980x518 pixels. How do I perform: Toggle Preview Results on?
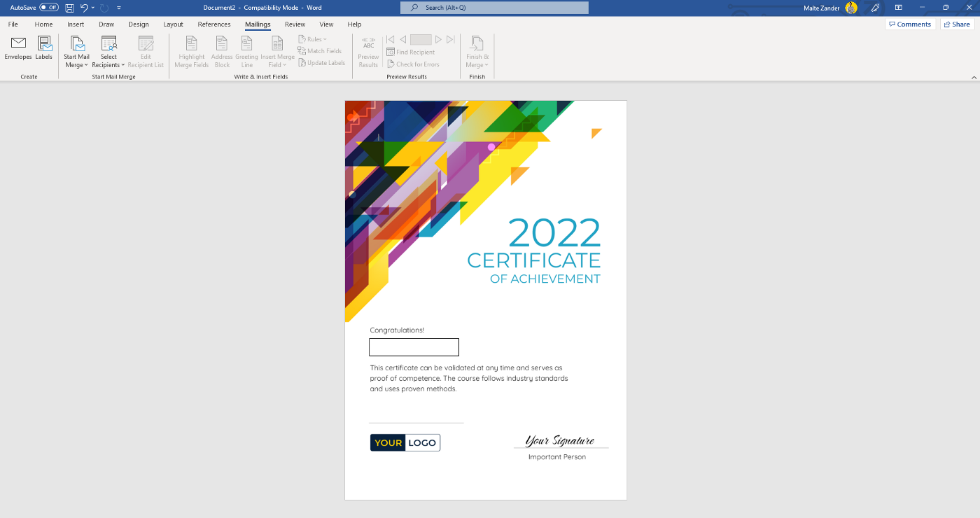[367, 50]
